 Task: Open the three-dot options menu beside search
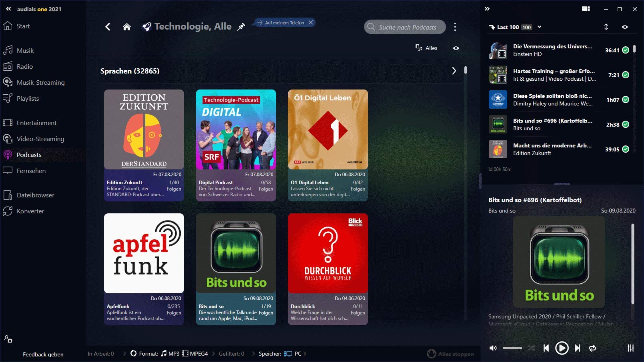[455, 27]
